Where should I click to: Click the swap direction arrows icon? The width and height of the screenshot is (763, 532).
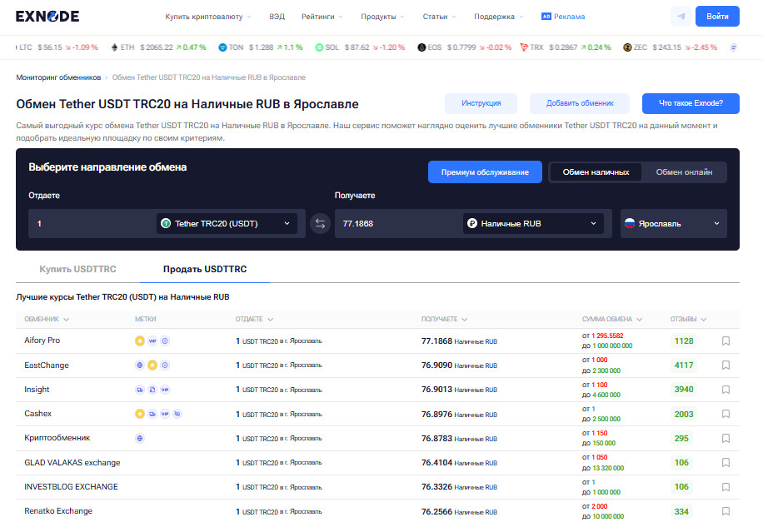[320, 224]
